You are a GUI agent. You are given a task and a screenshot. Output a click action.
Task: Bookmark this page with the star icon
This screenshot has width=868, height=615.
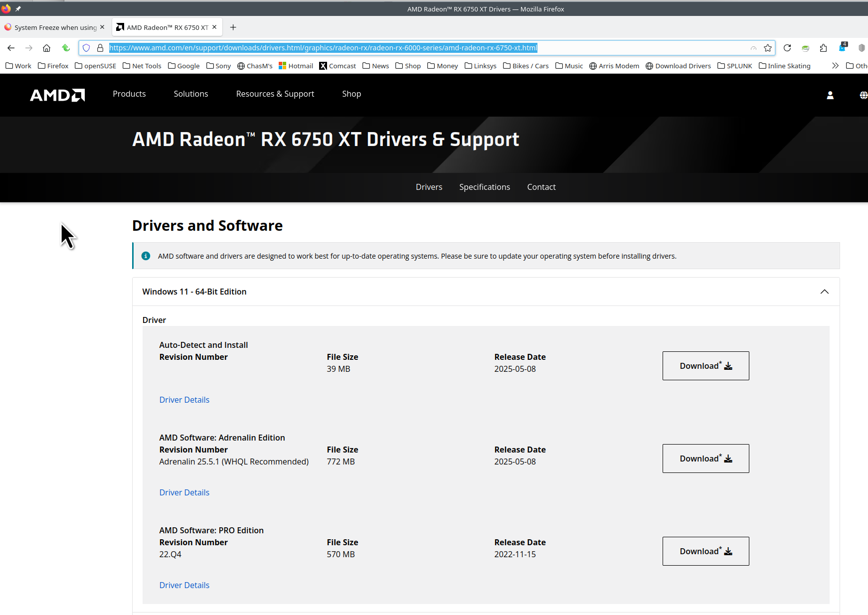(x=768, y=48)
